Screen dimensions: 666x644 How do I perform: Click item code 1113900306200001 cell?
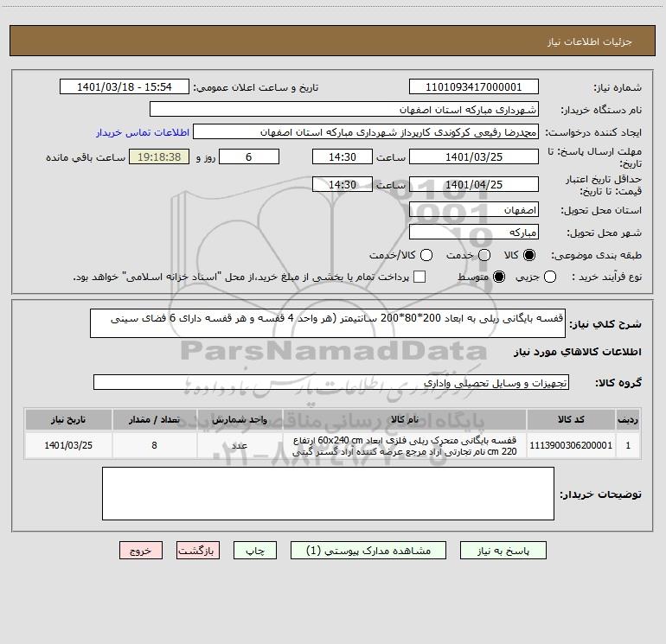pyautogui.click(x=571, y=445)
